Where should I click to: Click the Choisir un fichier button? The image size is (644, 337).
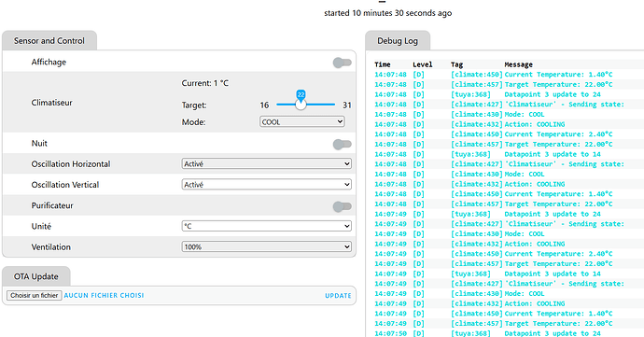click(x=35, y=296)
